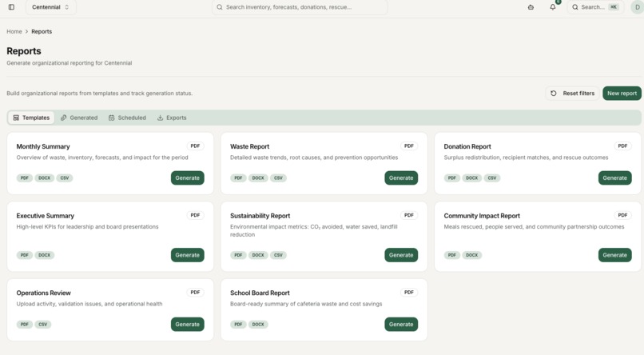Select DOCX chip on Executive Summary
644x355 pixels.
click(x=45, y=255)
